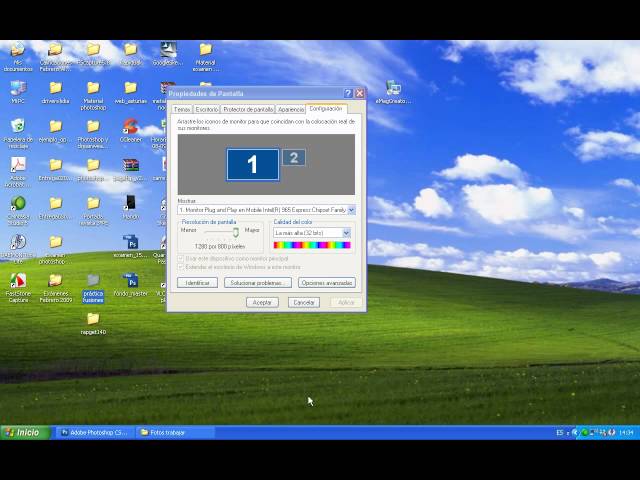The height and width of the screenshot is (480, 640).
Task: Open the Mis documentos desktop icon
Action: (18, 56)
